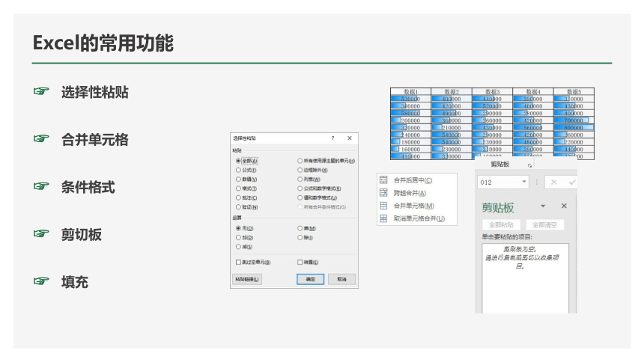
Task: Open the name box dropdown showing 012
Action: (x=524, y=182)
